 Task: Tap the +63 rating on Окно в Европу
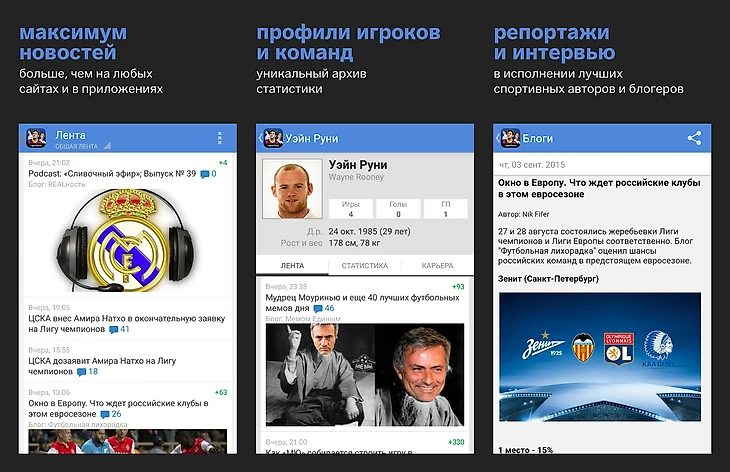[x=221, y=392]
